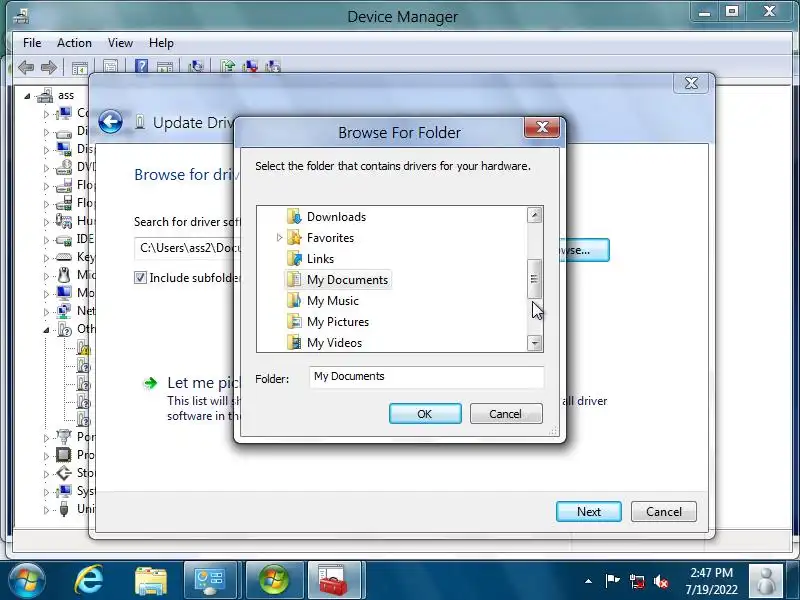Expand the Computer category in Device Manager
The image size is (800, 600).
(x=46, y=114)
